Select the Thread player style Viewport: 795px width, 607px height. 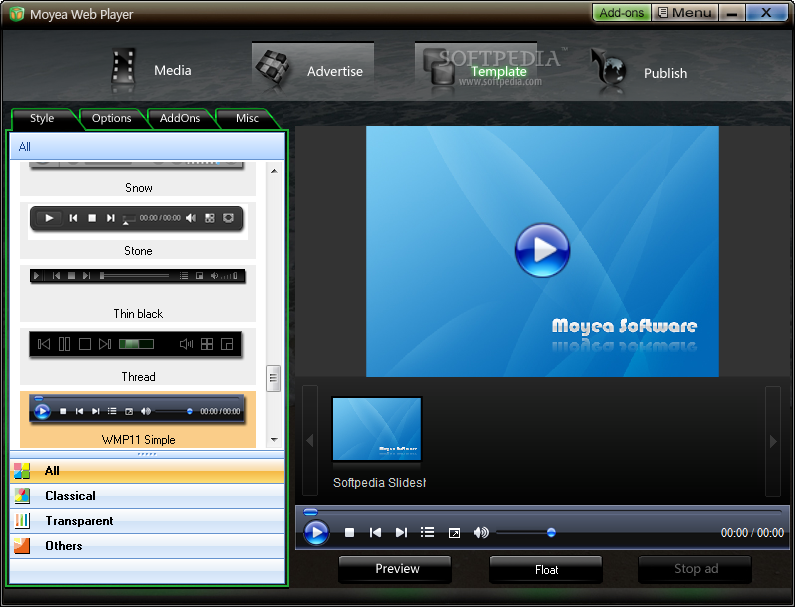click(x=138, y=356)
